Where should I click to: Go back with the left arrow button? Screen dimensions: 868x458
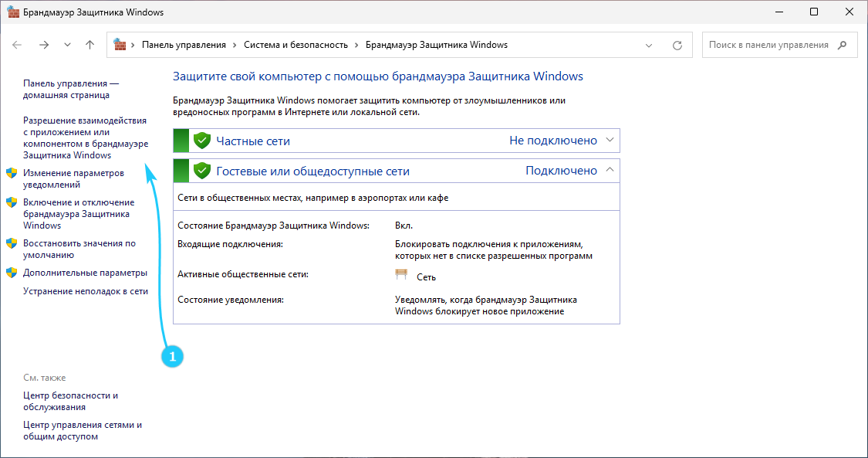pos(17,45)
